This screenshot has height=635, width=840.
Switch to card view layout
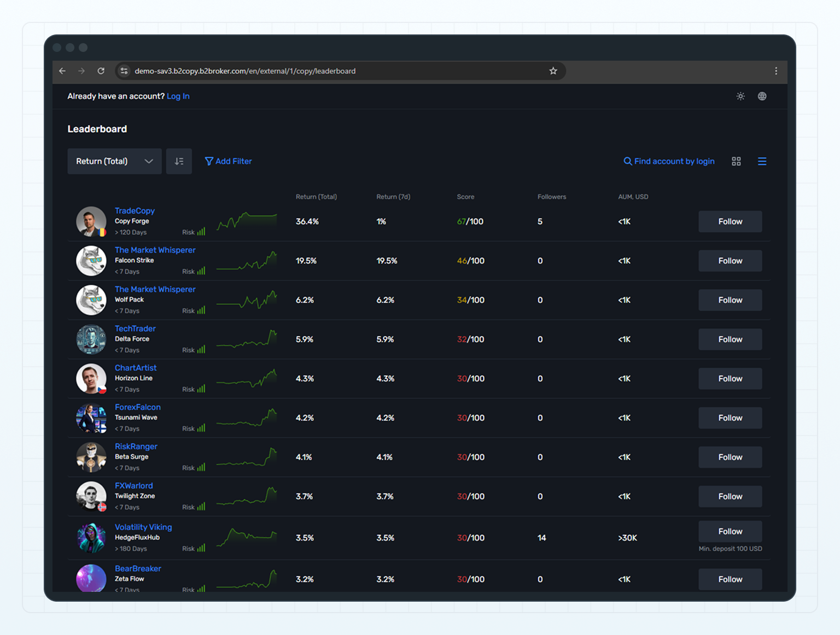[736, 161]
